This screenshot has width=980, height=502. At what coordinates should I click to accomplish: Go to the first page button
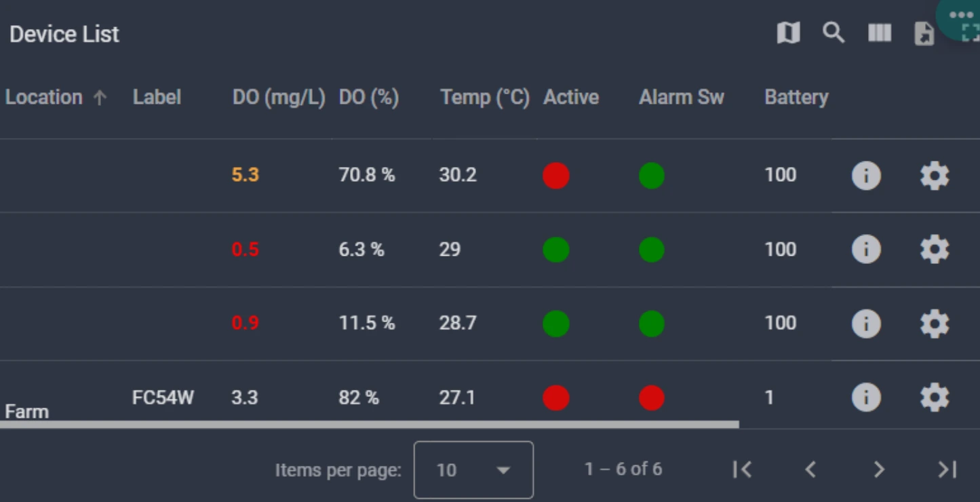coord(742,469)
